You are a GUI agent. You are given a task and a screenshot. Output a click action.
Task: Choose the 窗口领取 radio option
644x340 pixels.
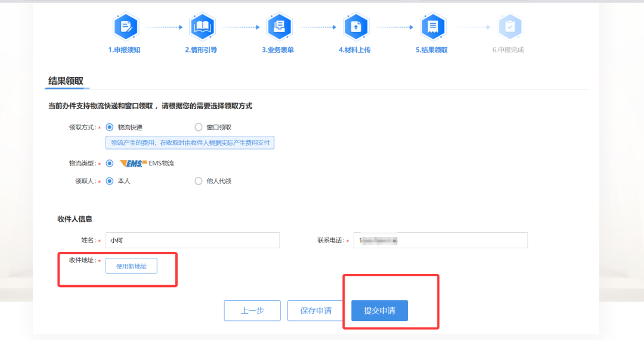[x=199, y=127]
